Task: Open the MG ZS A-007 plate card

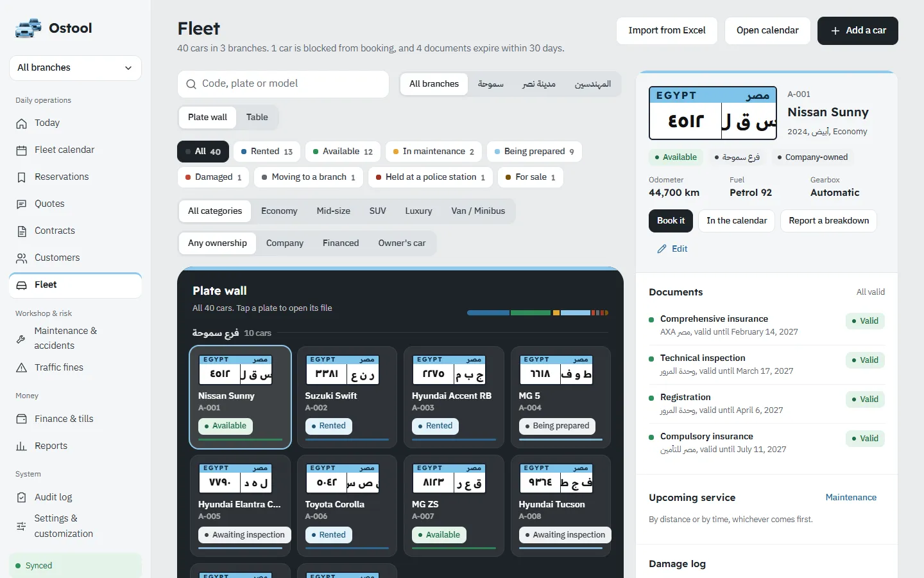Action: (454, 506)
